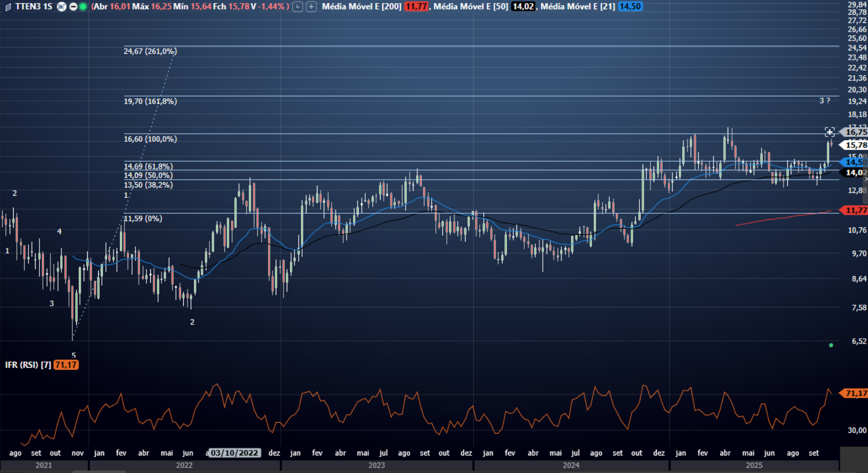The image size is (868, 473).
Task: Click the round chart-type icon after TTEN3 1S
Action: (x=62, y=7)
